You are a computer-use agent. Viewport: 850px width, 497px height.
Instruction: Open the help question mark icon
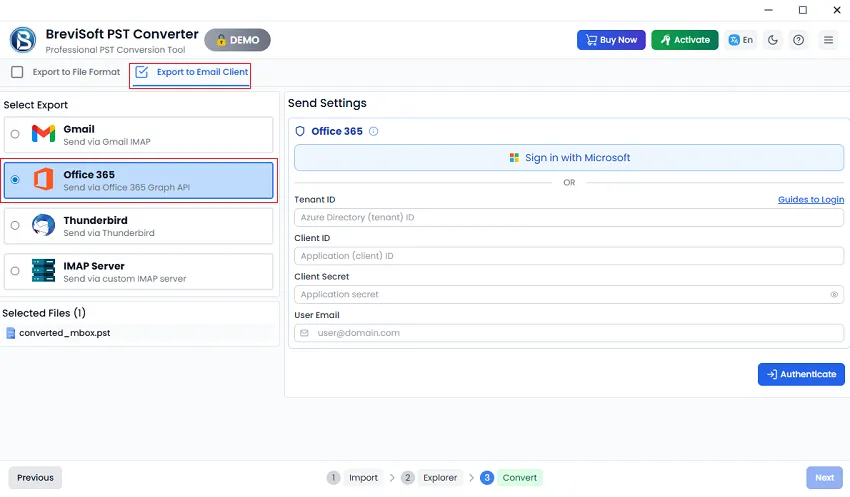click(799, 40)
